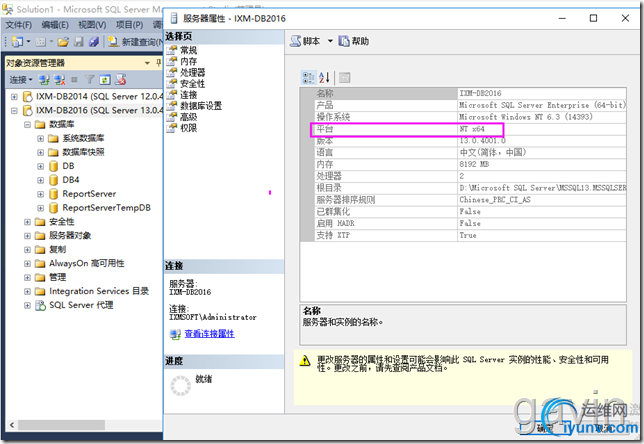Collapse the 数据库 folder node
Screen dimensions: 644x444
click(x=28, y=124)
